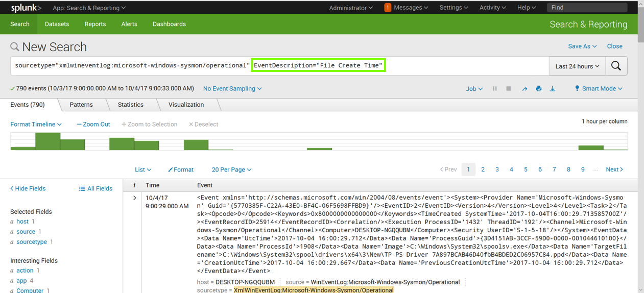Click Zoom to Selection
This screenshot has height=293, width=644.
pyautogui.click(x=149, y=124)
